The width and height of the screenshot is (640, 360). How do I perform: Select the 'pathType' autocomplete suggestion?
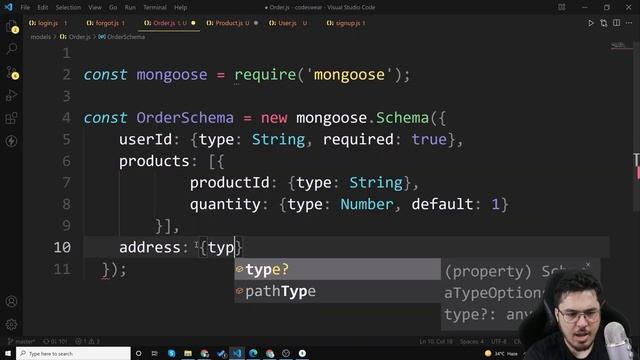click(338, 291)
